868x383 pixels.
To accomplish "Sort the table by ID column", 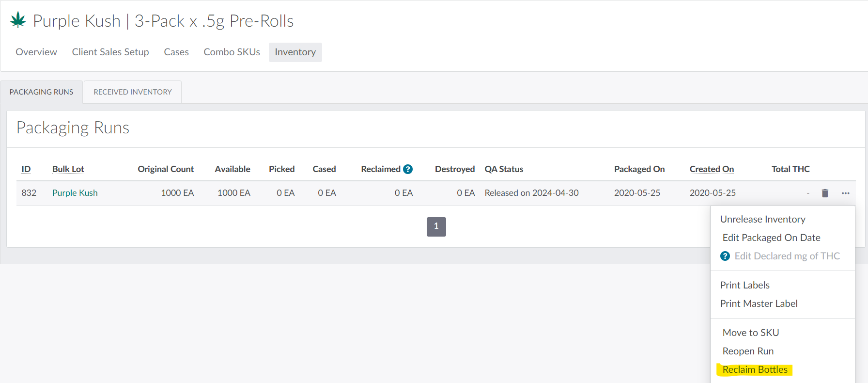I will coord(26,169).
